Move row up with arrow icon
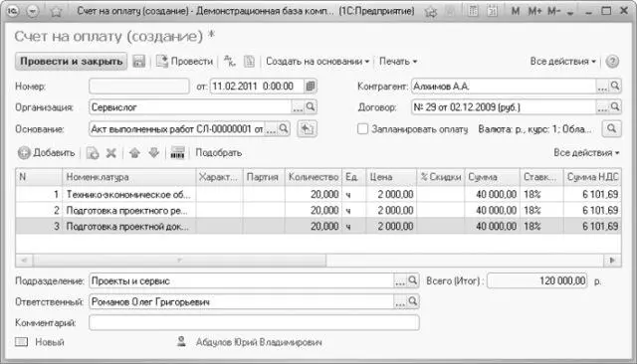 (134, 153)
